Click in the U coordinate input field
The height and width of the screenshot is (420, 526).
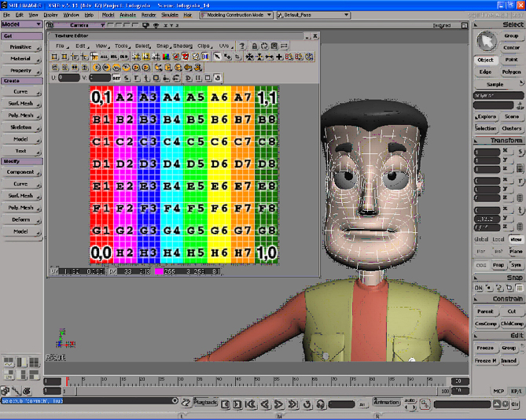pos(69,78)
